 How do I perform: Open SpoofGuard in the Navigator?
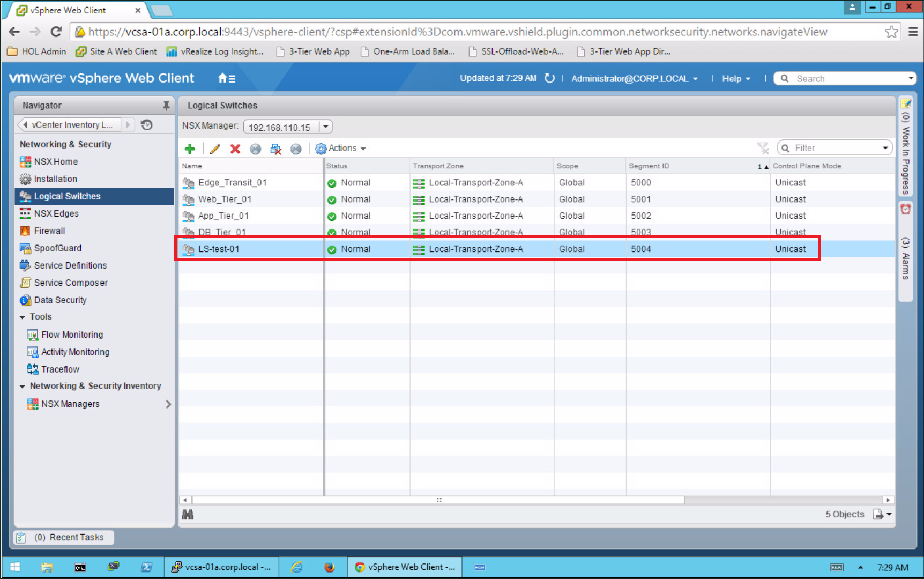pyautogui.click(x=58, y=248)
